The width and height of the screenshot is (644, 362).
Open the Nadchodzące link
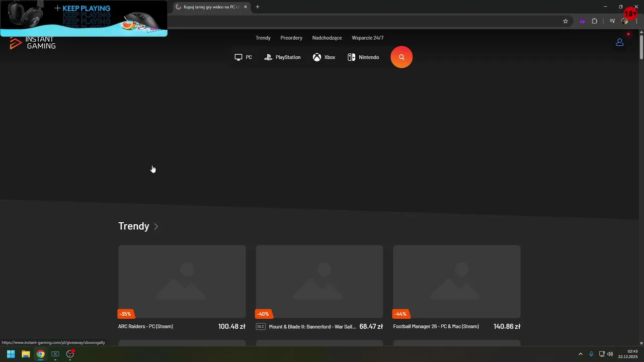pos(327,38)
